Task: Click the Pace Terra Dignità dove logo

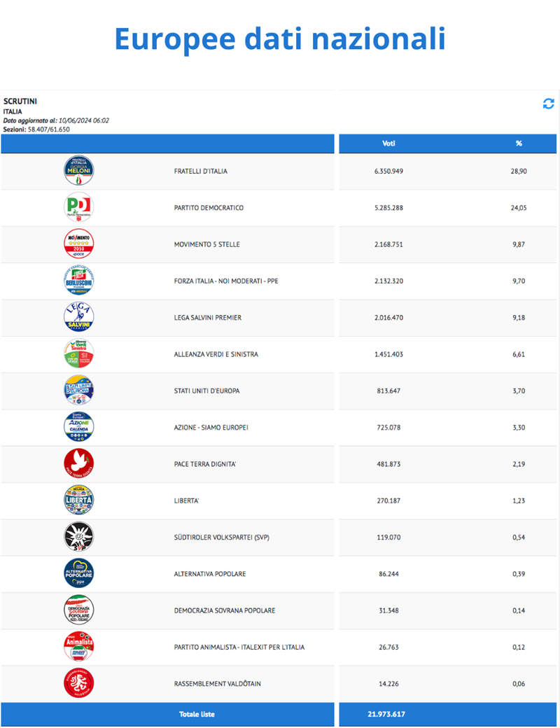Action: point(78,463)
